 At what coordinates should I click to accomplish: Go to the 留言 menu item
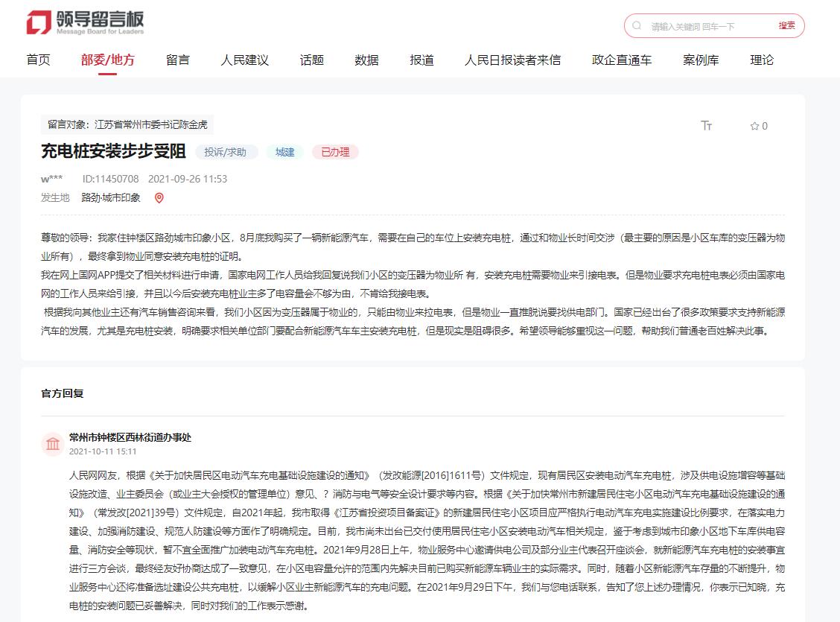click(178, 60)
